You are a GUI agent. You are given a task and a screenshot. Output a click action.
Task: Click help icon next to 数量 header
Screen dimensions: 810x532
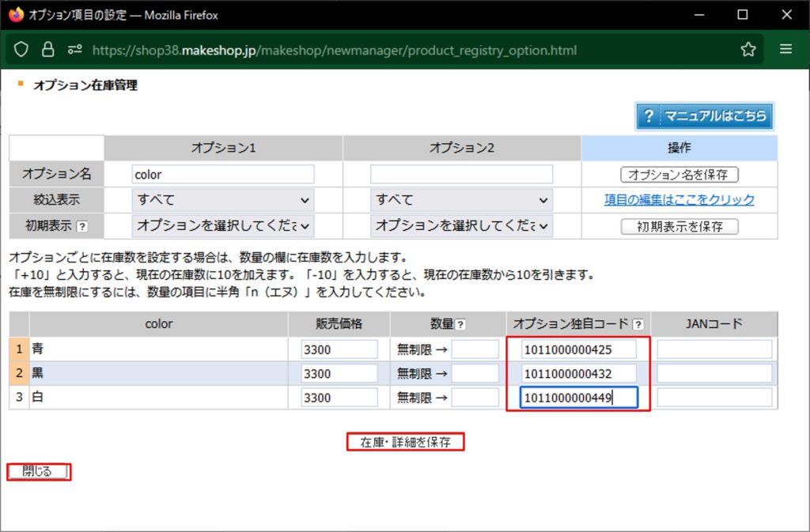tap(460, 324)
